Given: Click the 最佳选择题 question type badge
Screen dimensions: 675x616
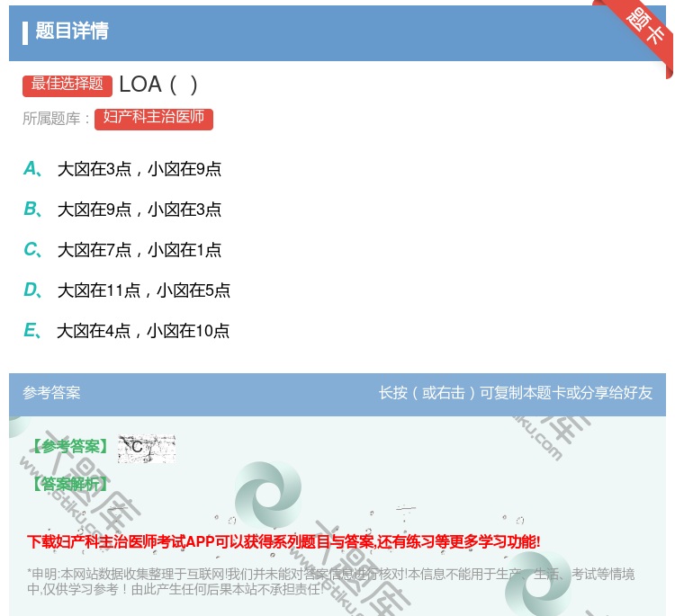Looking at the screenshot, I should (67, 85).
